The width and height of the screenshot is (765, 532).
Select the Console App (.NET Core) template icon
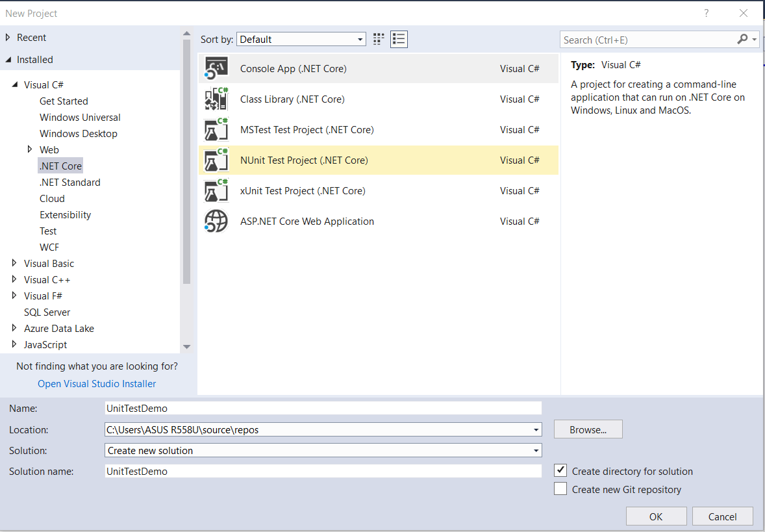coord(216,67)
